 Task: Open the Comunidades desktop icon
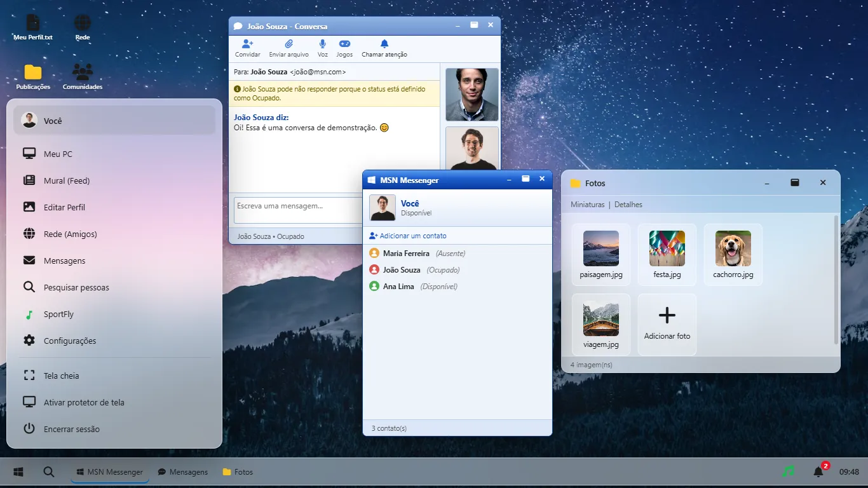(83, 78)
